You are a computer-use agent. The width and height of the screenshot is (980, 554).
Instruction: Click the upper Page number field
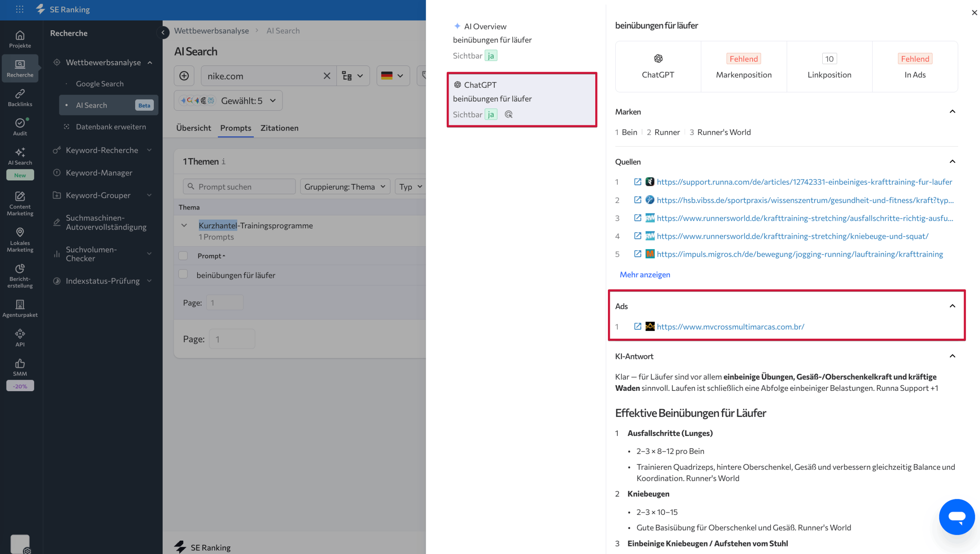[225, 302]
